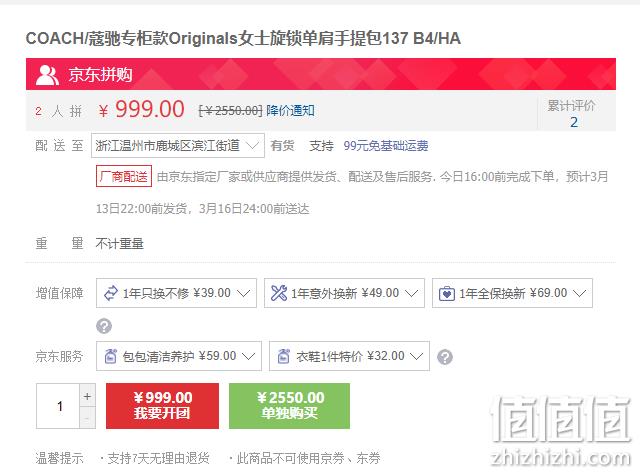Click the help question mark beside 京东服务 options
The image size is (640, 475).
point(445,357)
